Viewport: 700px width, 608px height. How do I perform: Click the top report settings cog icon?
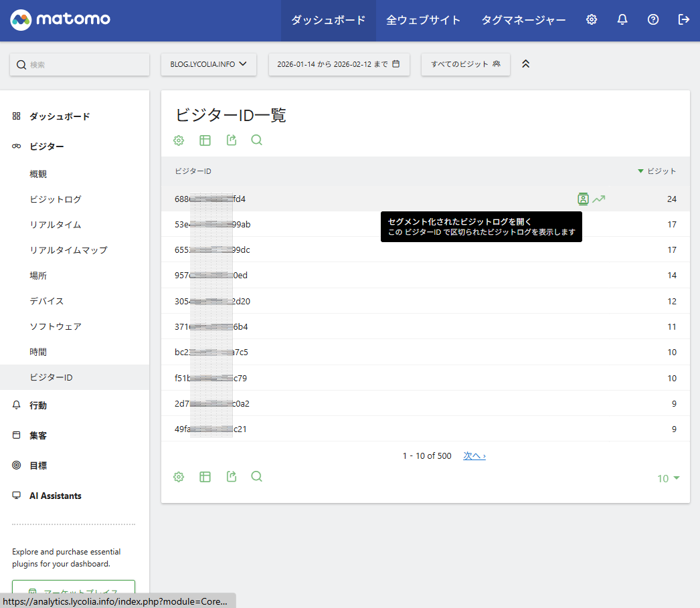coord(179,140)
